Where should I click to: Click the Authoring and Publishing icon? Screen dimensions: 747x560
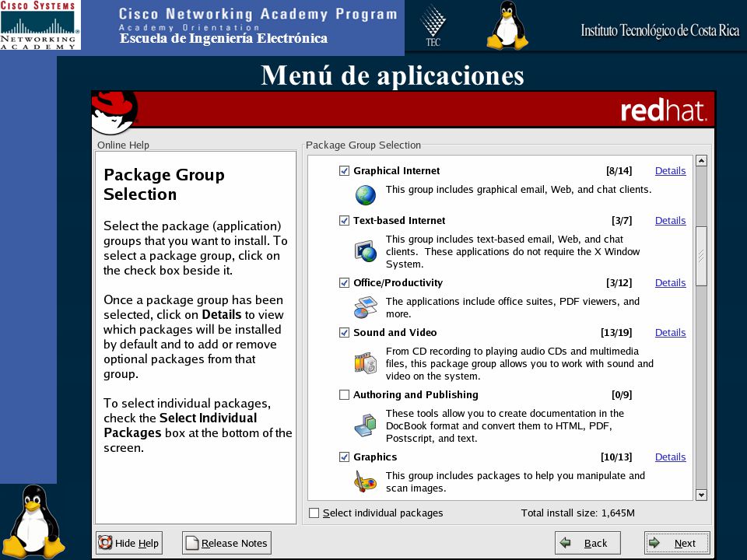tap(366, 425)
